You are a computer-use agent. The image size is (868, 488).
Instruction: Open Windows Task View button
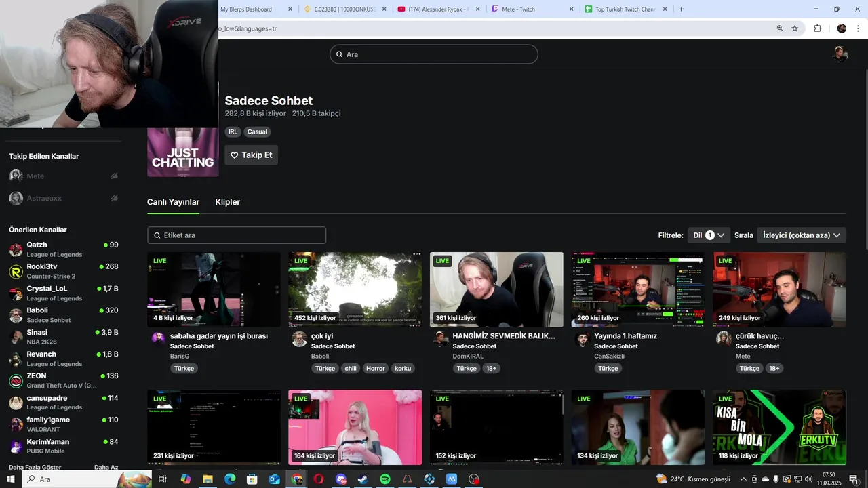[163, 479]
